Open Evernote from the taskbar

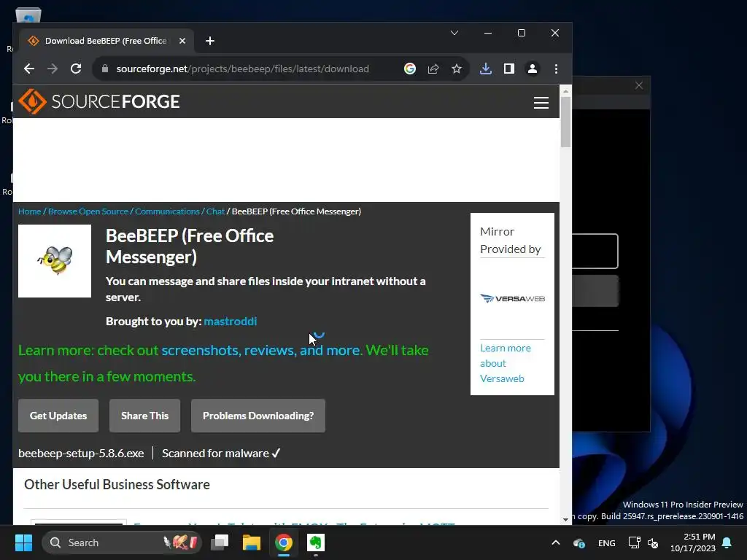pyautogui.click(x=315, y=542)
